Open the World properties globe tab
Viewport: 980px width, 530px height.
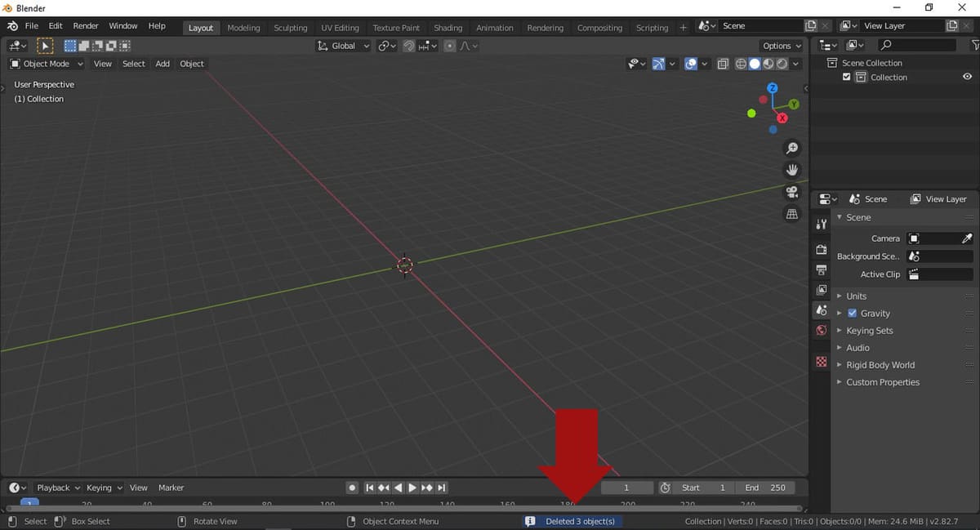click(822, 331)
